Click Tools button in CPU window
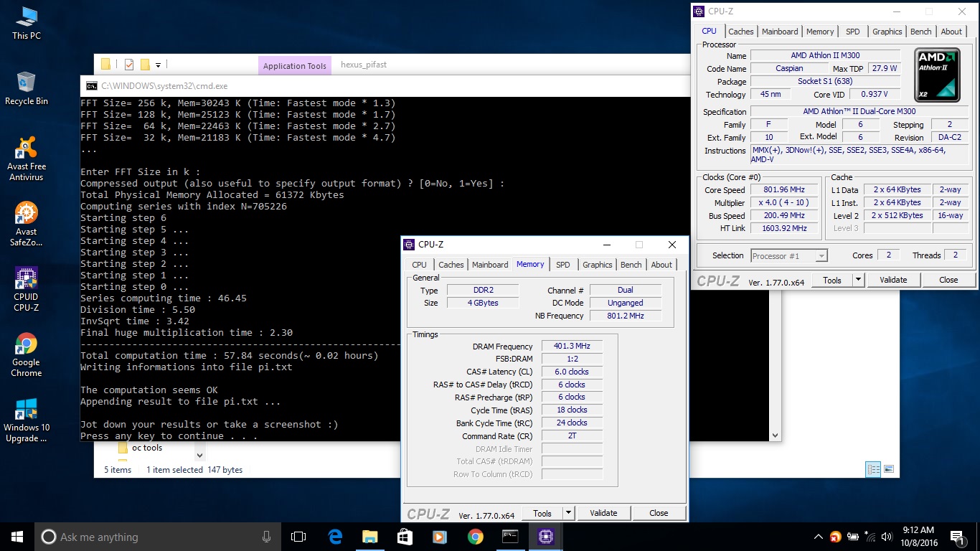Screen dimensions: 980x551 (832, 281)
